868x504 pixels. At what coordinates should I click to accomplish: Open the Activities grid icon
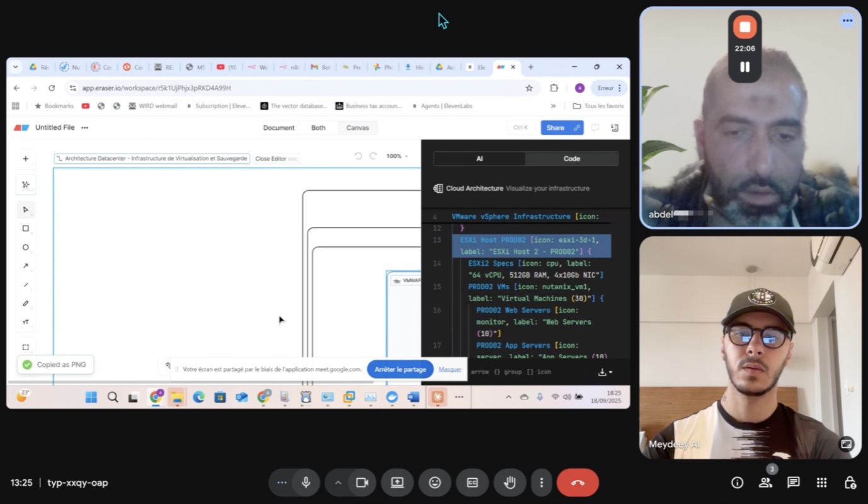pyautogui.click(x=821, y=483)
